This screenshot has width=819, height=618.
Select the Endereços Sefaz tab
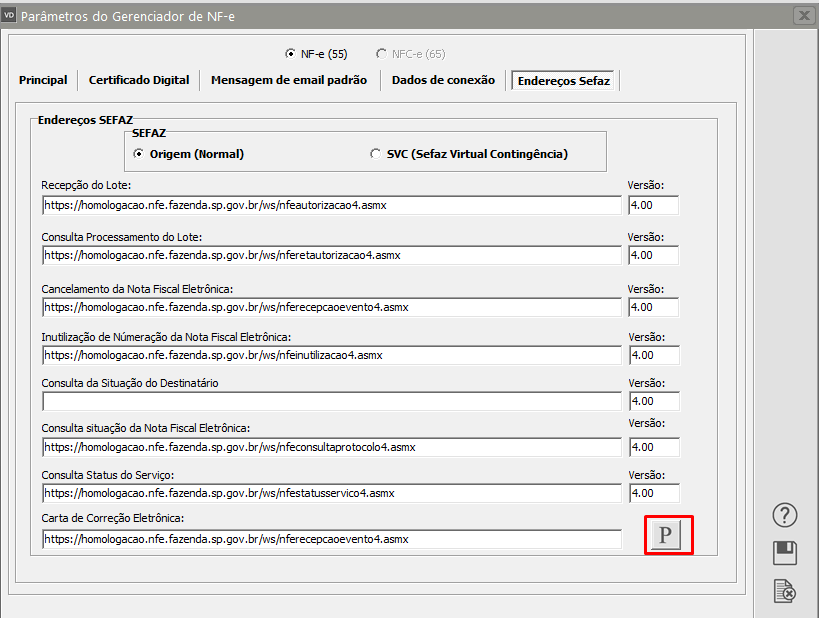tap(564, 81)
